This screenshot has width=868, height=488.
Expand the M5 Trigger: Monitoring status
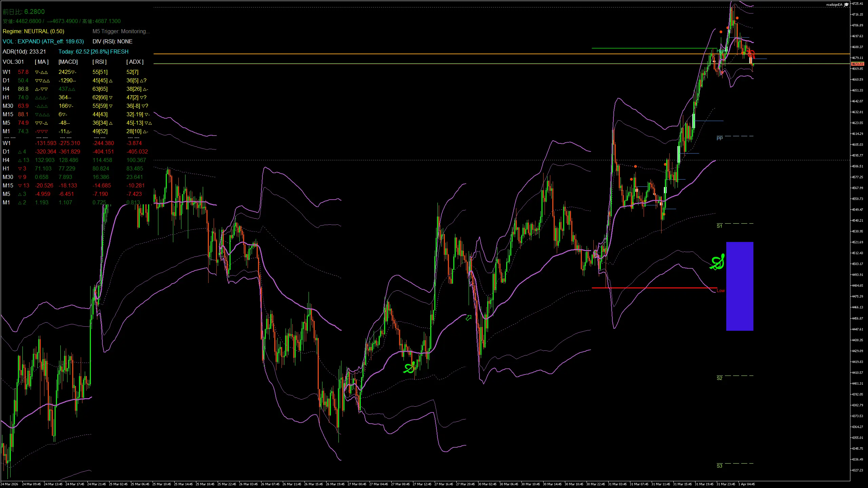(x=121, y=31)
